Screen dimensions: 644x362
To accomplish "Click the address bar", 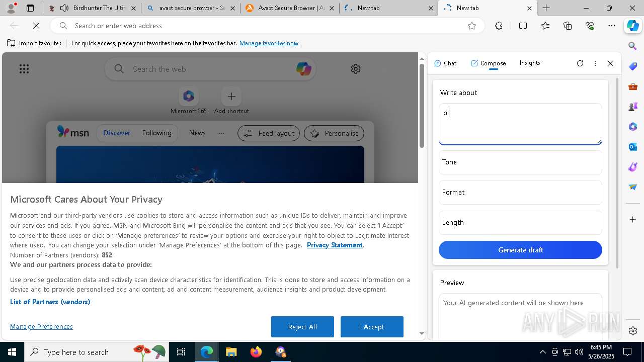I will click(267, 26).
